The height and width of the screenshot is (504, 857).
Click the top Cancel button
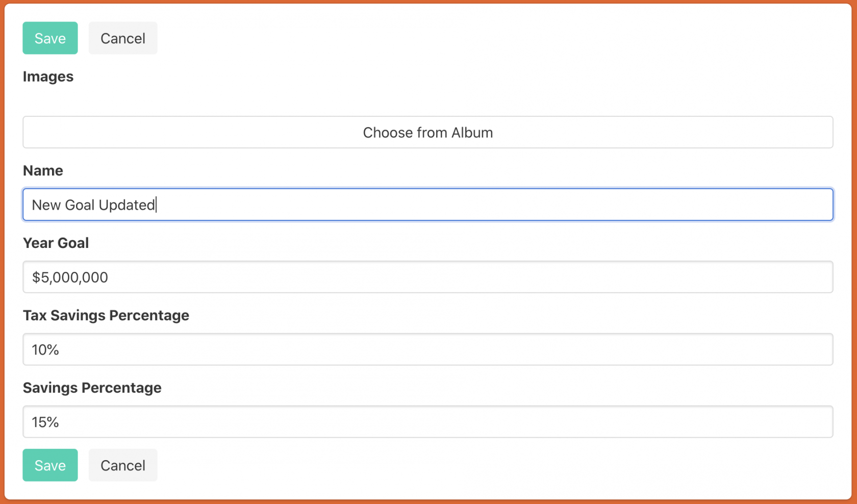point(123,38)
